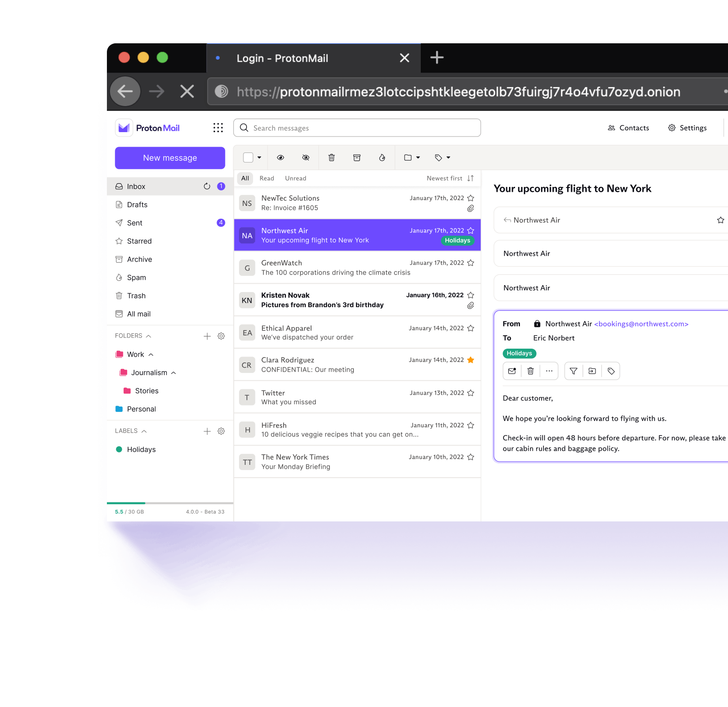
Task: Open the app switcher grid icon
Action: point(218,128)
